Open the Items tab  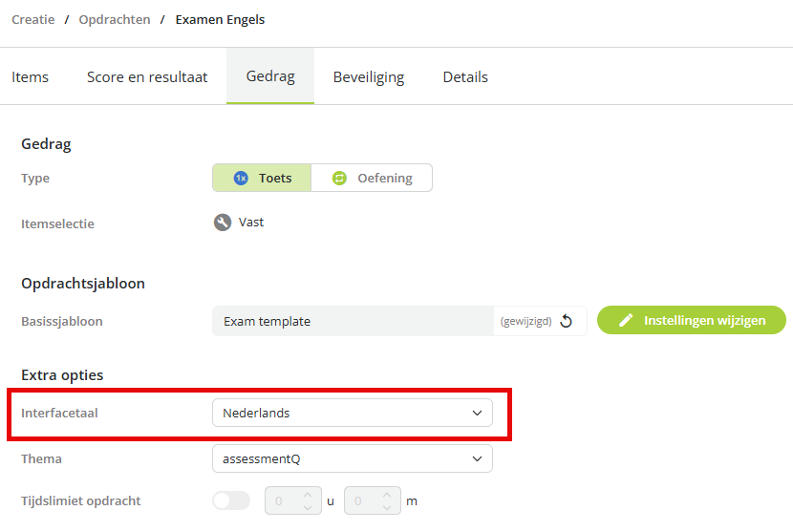point(30,76)
